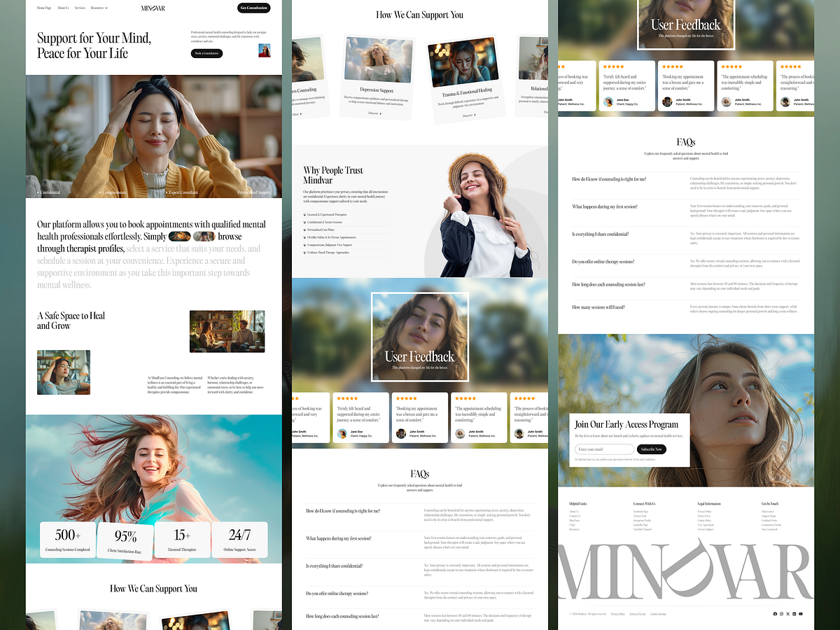Click the Book a Consultation button
The width and height of the screenshot is (840, 630).
[206, 53]
